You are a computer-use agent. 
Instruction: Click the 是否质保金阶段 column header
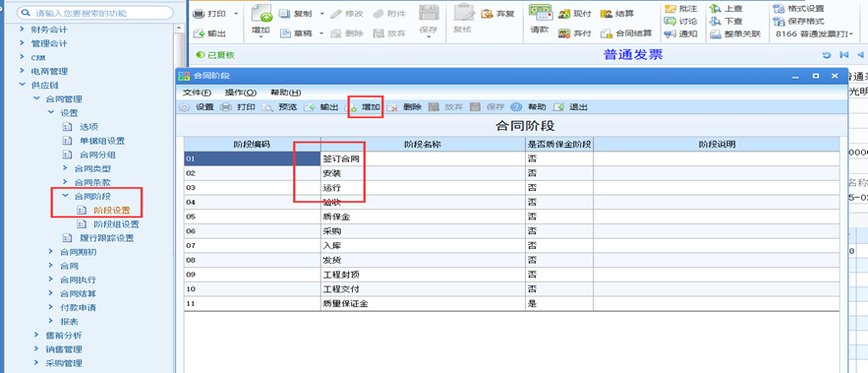coord(559,144)
